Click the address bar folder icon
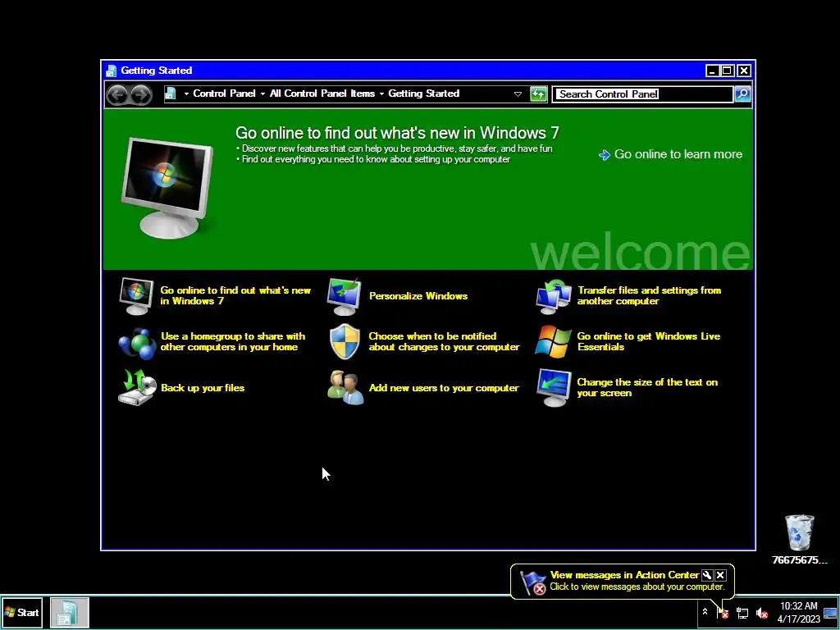840x630 pixels. tap(171, 94)
